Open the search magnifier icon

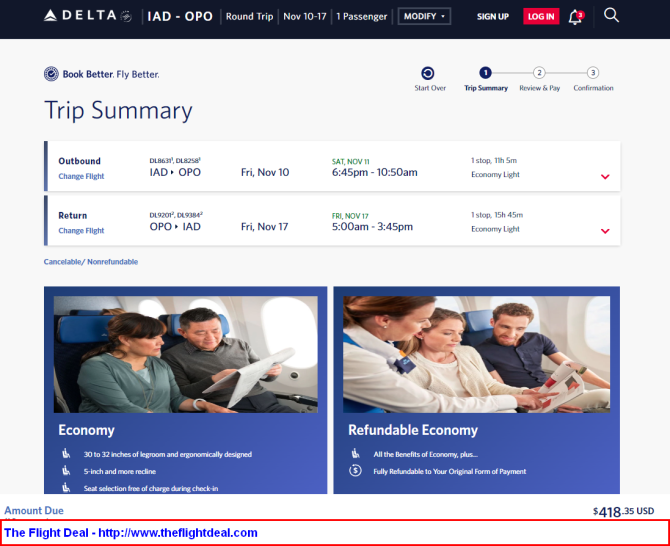pyautogui.click(x=611, y=15)
